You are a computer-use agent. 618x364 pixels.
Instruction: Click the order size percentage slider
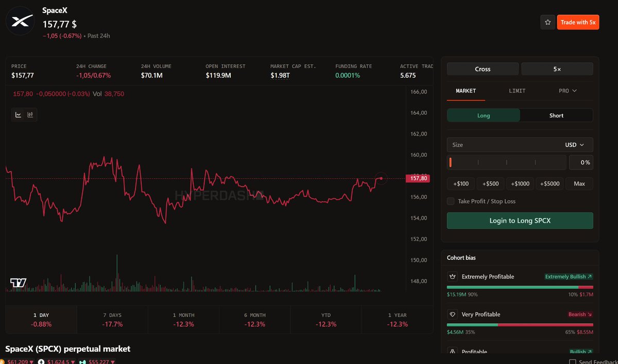point(507,162)
